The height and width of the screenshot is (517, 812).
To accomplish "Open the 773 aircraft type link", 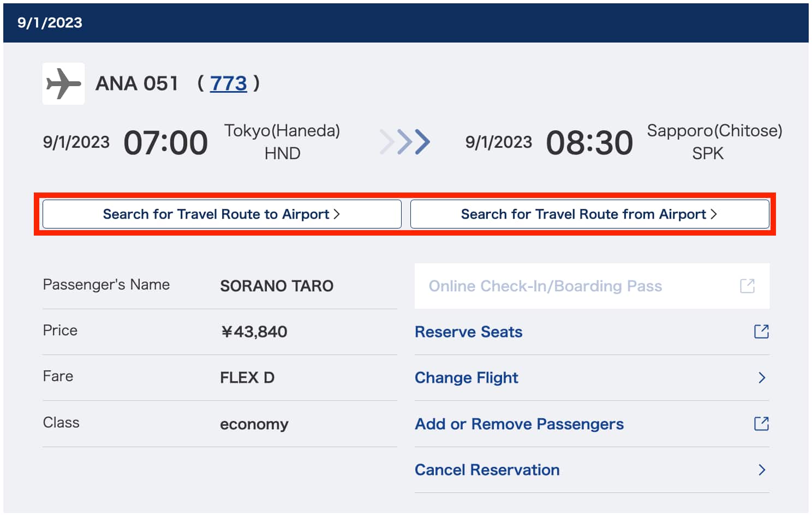I will coord(228,83).
